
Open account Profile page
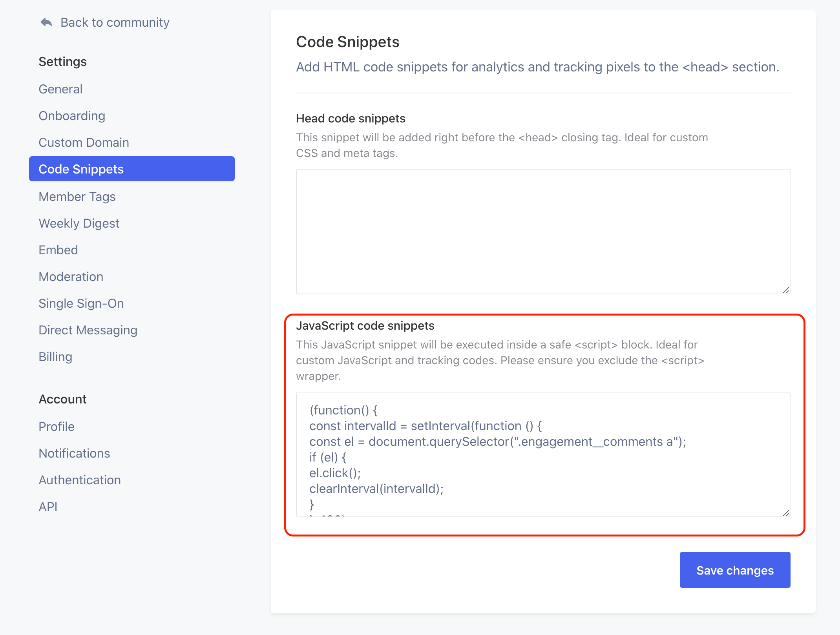coord(57,427)
